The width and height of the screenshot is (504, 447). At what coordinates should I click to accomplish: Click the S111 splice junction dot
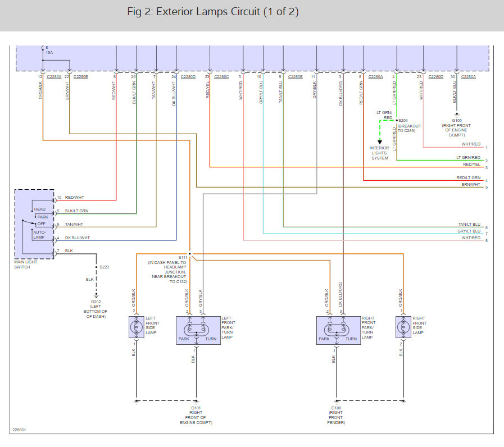coord(190,254)
